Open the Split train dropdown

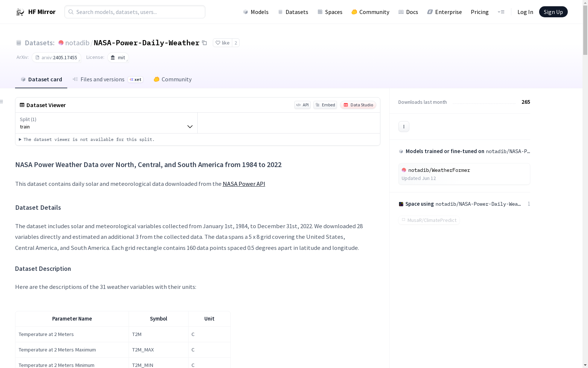coord(107,123)
